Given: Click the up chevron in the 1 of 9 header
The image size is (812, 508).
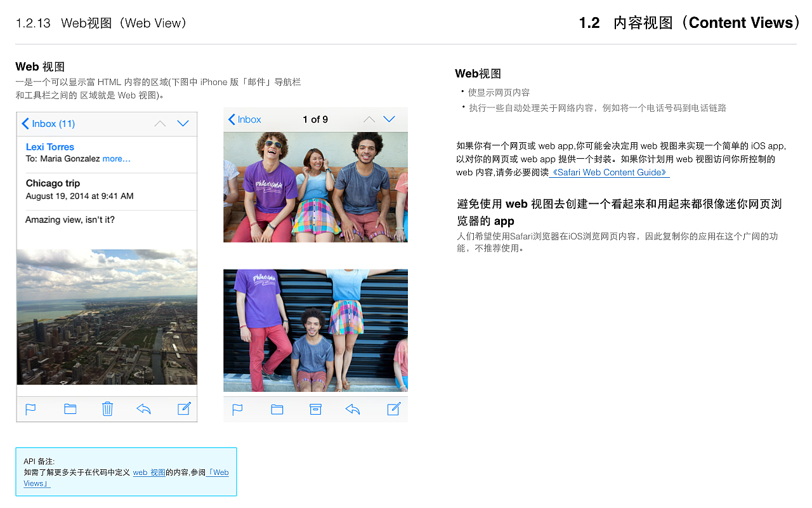Looking at the screenshot, I should (x=368, y=119).
